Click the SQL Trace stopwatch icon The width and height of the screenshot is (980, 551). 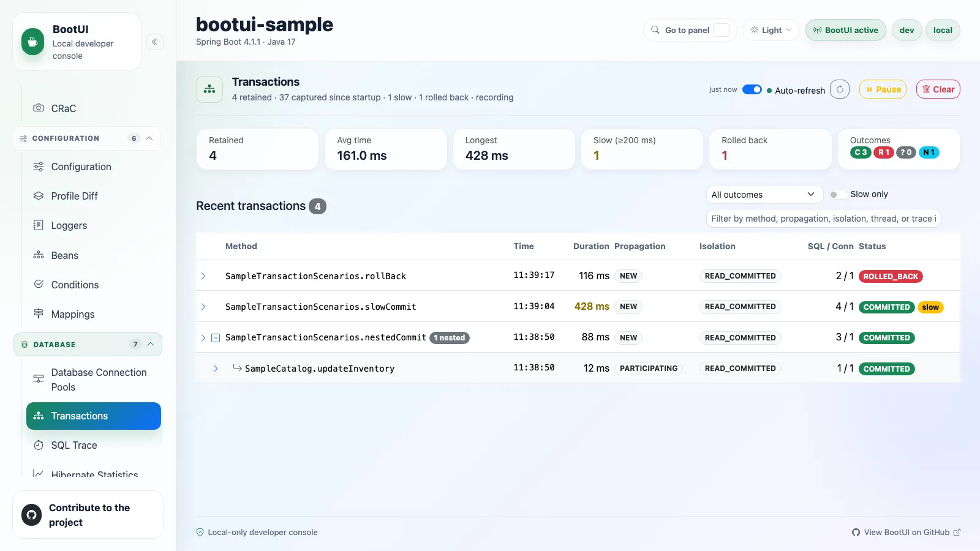(39, 445)
